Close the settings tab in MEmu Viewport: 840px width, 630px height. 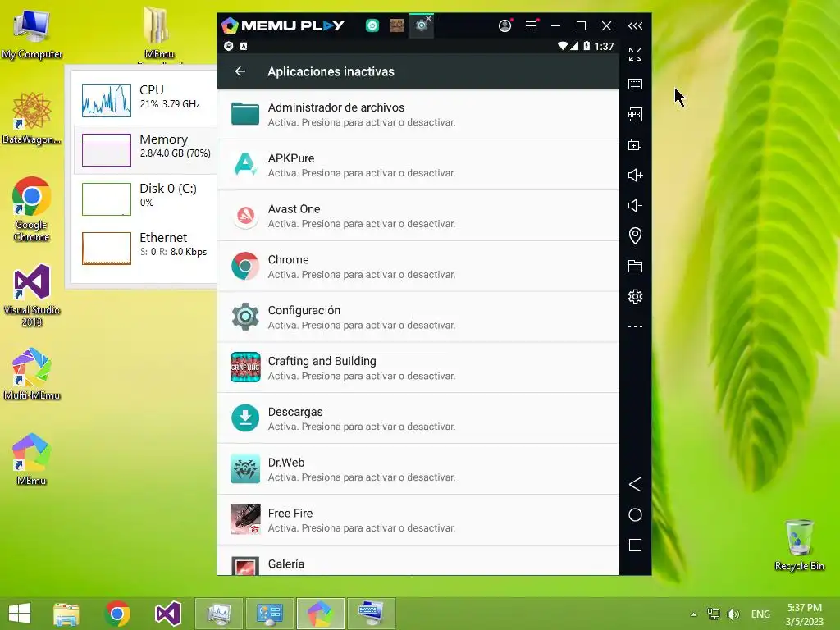coord(428,19)
